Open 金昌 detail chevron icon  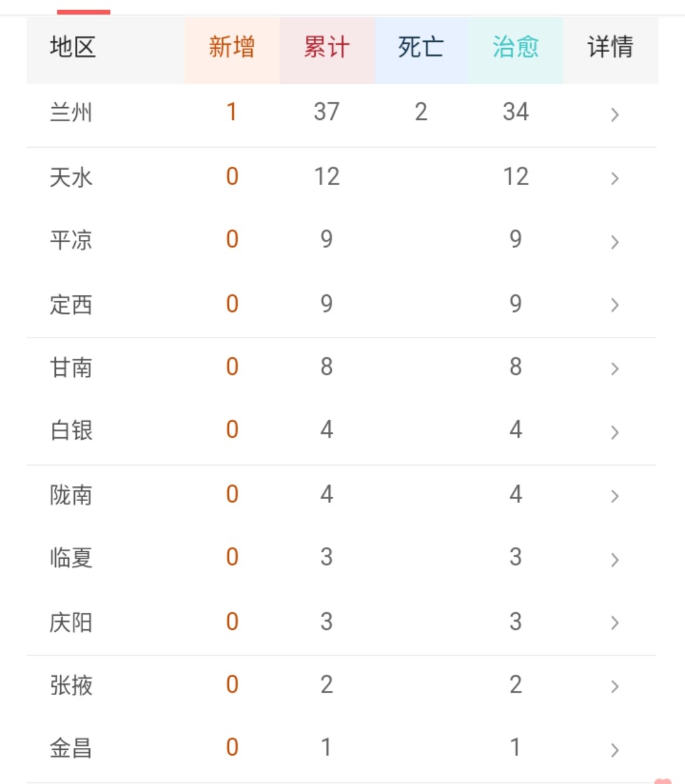click(614, 750)
